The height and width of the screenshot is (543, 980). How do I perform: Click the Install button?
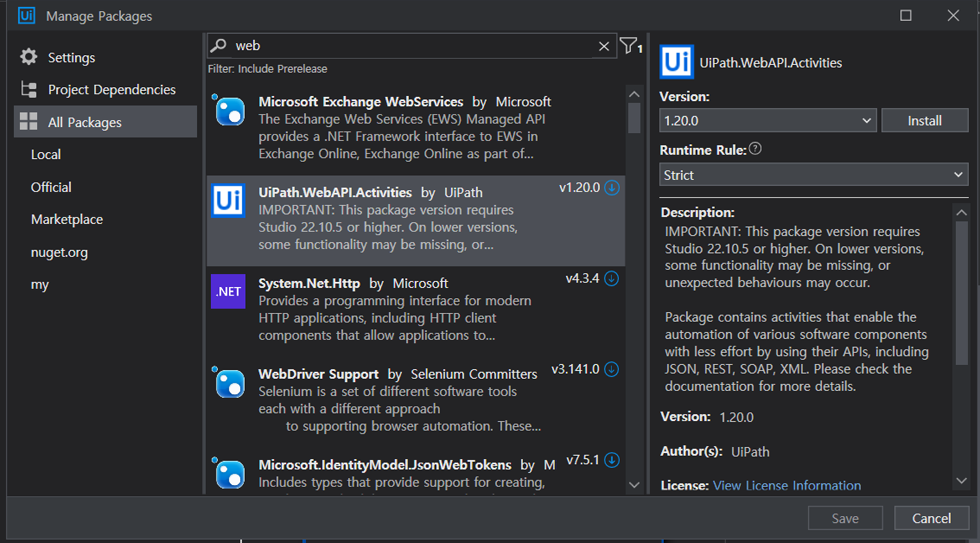(x=925, y=121)
